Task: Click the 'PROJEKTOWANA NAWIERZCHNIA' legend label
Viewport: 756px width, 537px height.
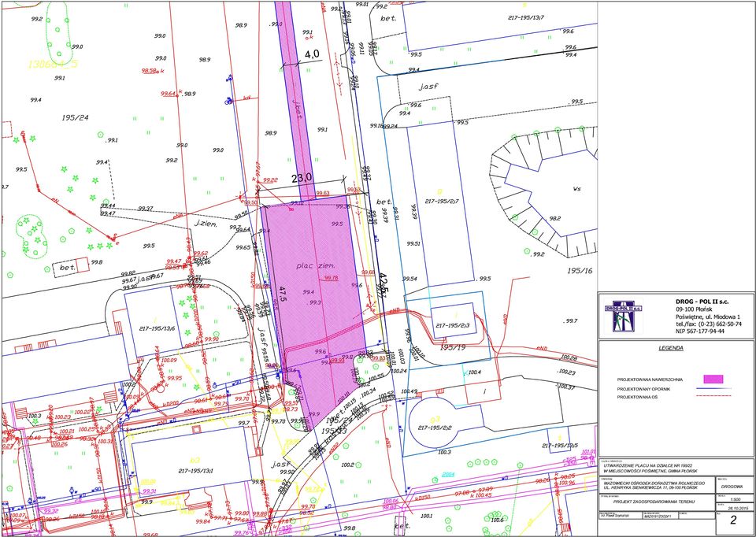Action: [648, 380]
